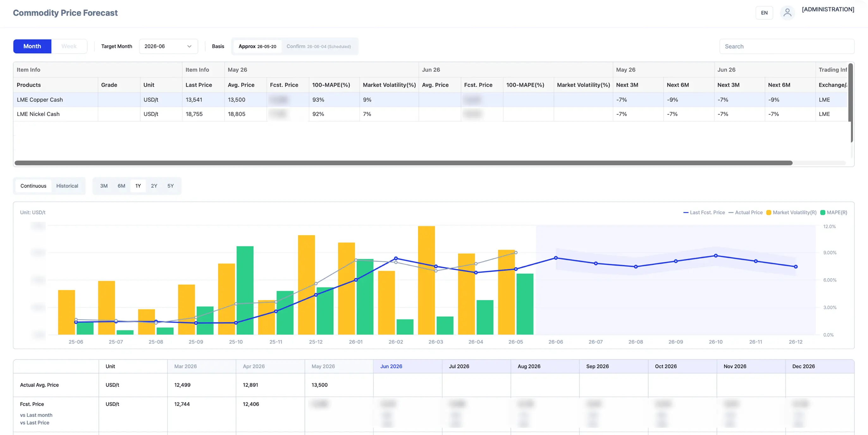Image resolution: width=868 pixels, height=435 pixels.
Task: Click the vs Last month row label
Action: 36,415
